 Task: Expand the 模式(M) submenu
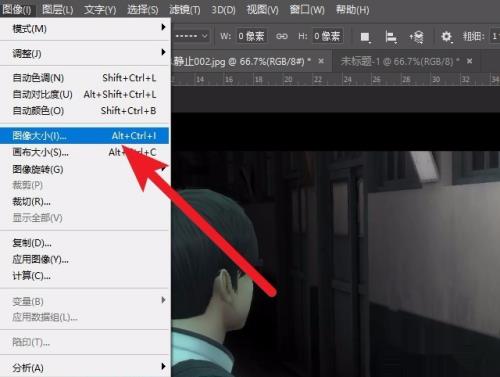[x=85, y=29]
